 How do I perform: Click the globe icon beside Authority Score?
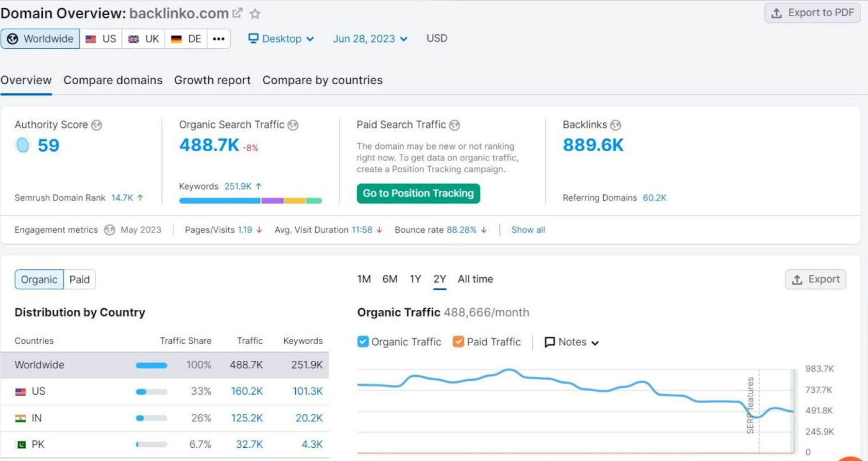click(97, 125)
